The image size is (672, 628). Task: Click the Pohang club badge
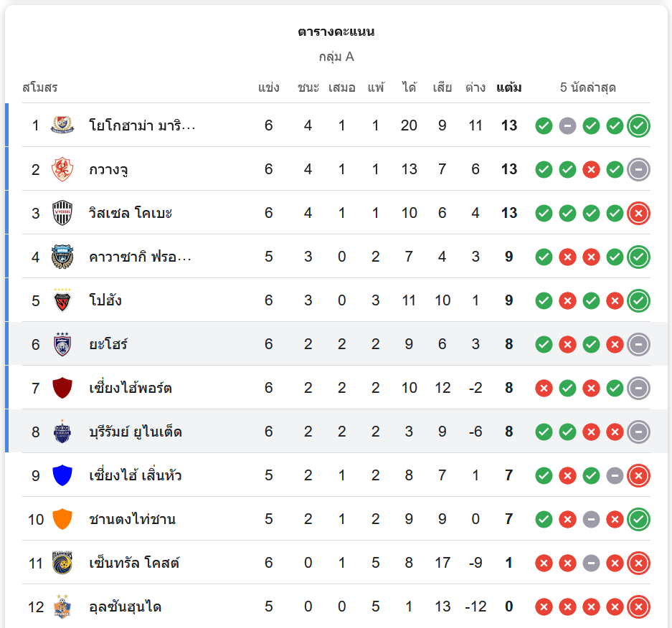coord(62,300)
